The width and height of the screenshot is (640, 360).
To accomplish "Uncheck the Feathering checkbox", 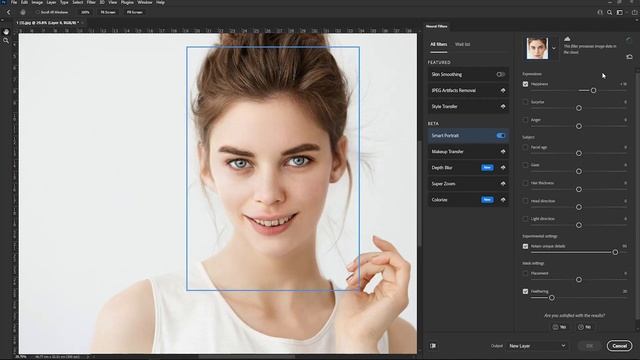I will point(525,291).
